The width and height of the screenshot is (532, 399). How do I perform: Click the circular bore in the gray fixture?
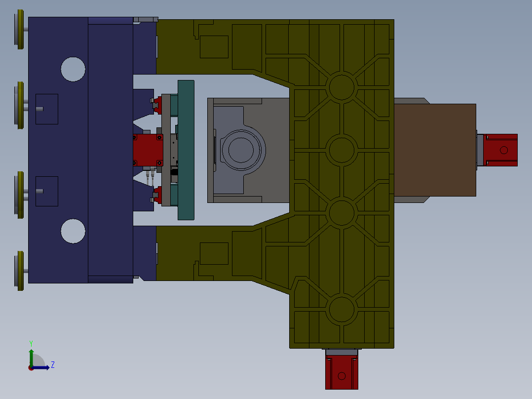[241, 150]
